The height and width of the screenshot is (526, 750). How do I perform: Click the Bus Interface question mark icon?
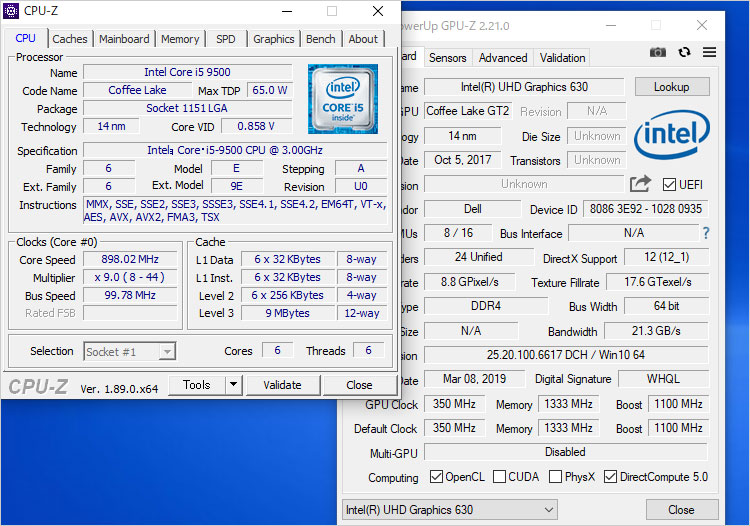click(706, 233)
